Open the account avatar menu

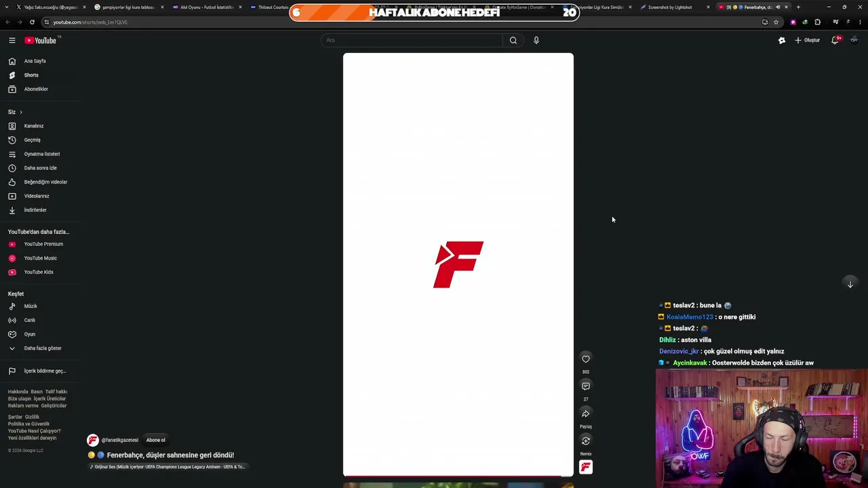click(854, 40)
